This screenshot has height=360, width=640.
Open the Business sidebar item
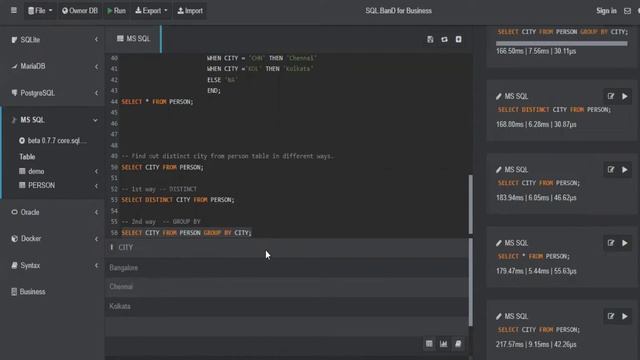[32, 292]
